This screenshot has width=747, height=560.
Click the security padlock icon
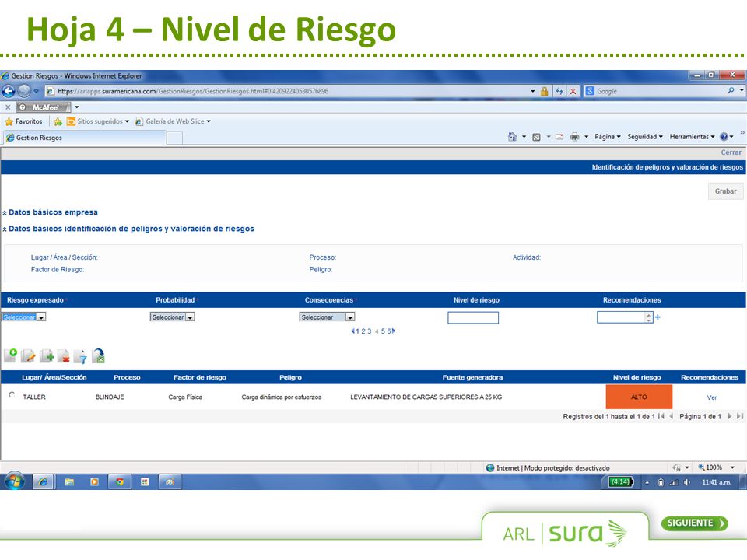pyautogui.click(x=544, y=91)
